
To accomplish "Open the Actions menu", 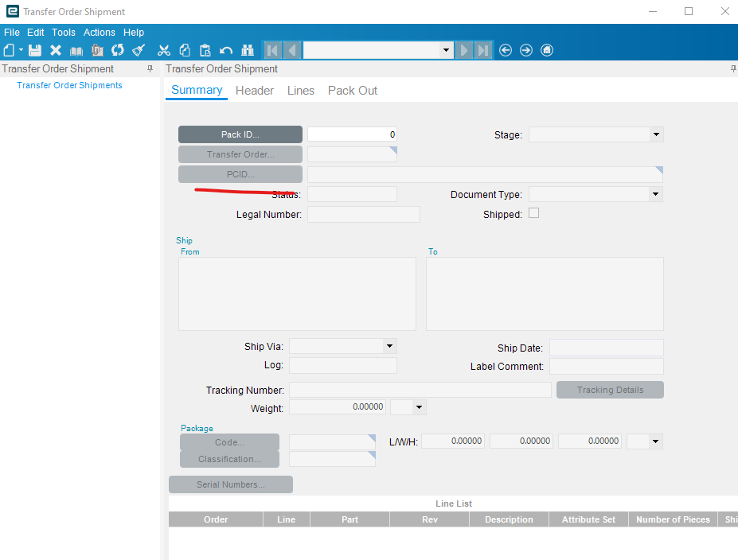I will pyautogui.click(x=100, y=33).
